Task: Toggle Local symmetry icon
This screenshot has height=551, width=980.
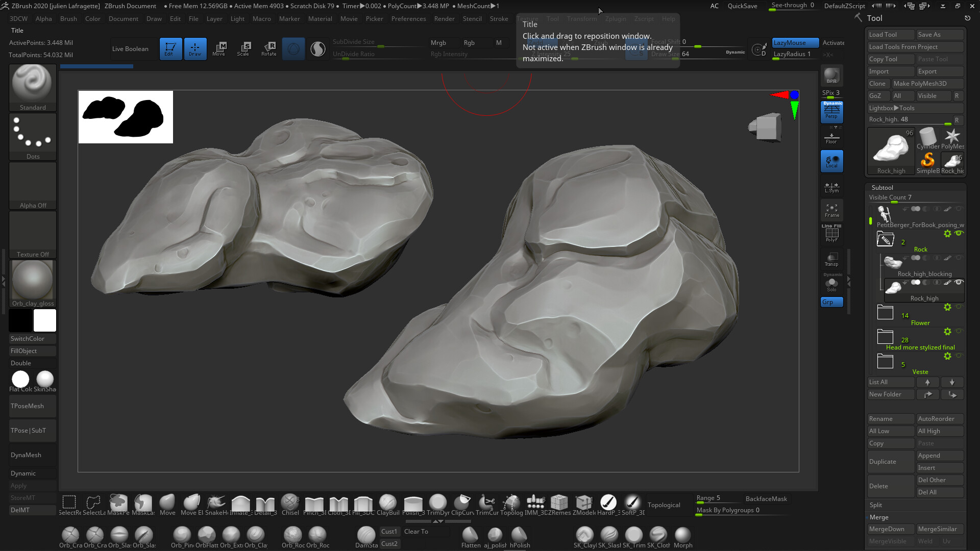Action: 831,161
